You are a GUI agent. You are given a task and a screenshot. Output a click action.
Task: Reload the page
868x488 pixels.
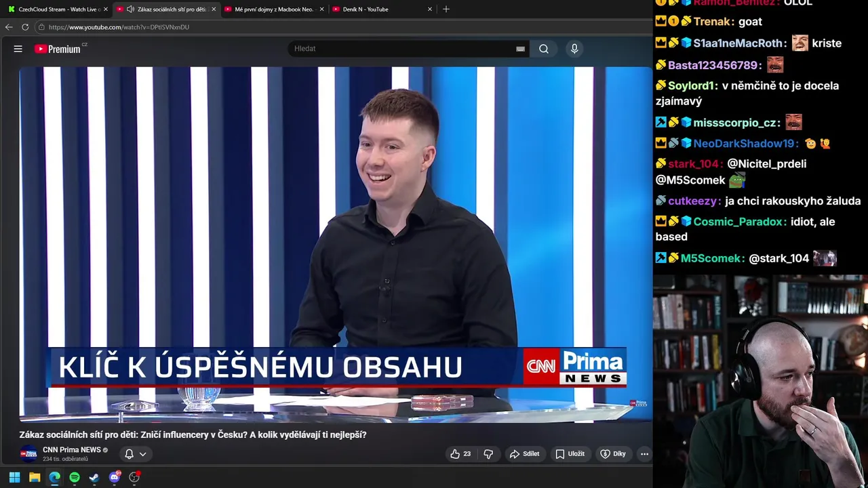(x=25, y=27)
